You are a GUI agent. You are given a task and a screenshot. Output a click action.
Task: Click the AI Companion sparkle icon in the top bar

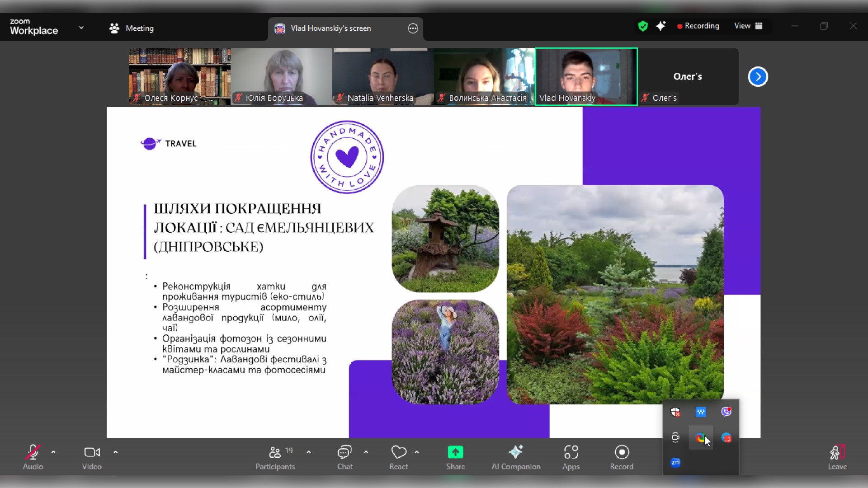pos(660,26)
